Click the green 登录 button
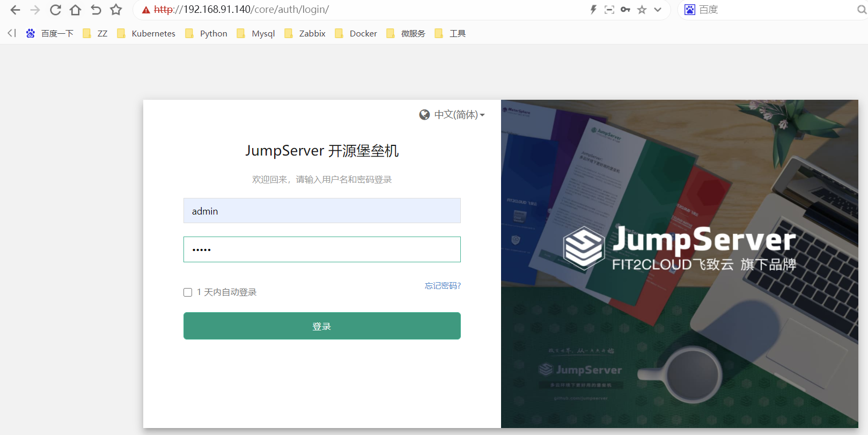 coord(322,326)
